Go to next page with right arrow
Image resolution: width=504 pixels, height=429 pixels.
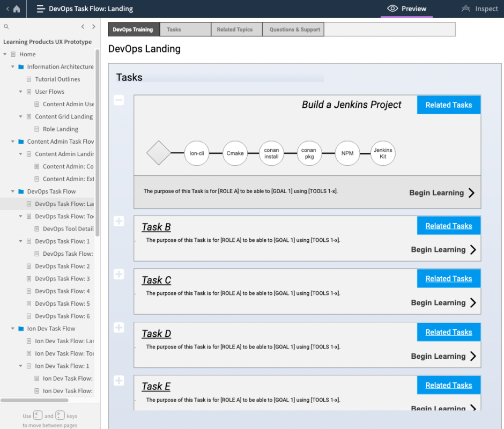[93, 27]
